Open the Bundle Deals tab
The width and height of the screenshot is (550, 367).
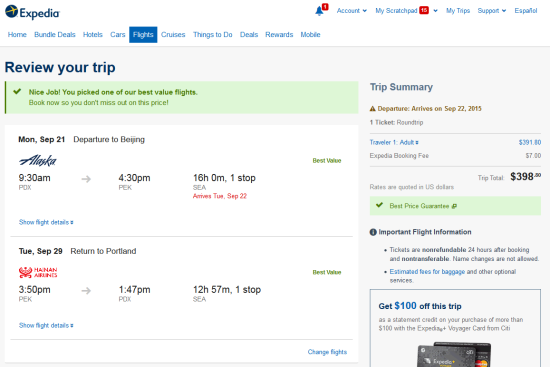click(x=55, y=35)
